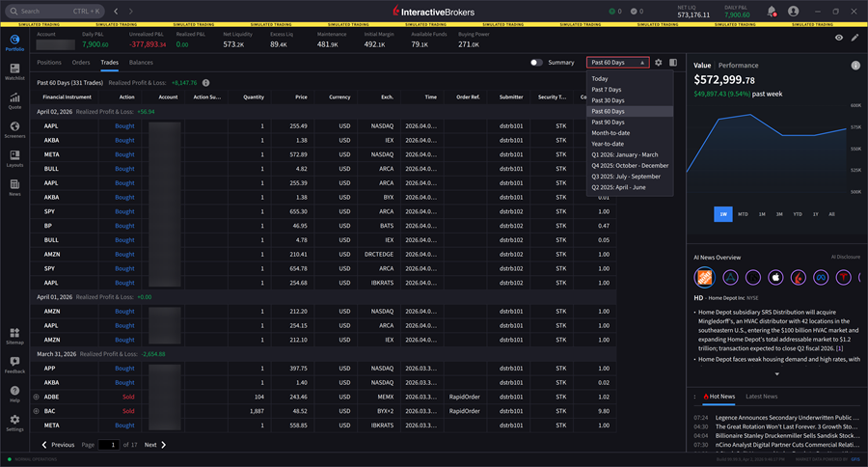868x467 pixels.
Task: Click the Next page button
Action: click(155, 445)
